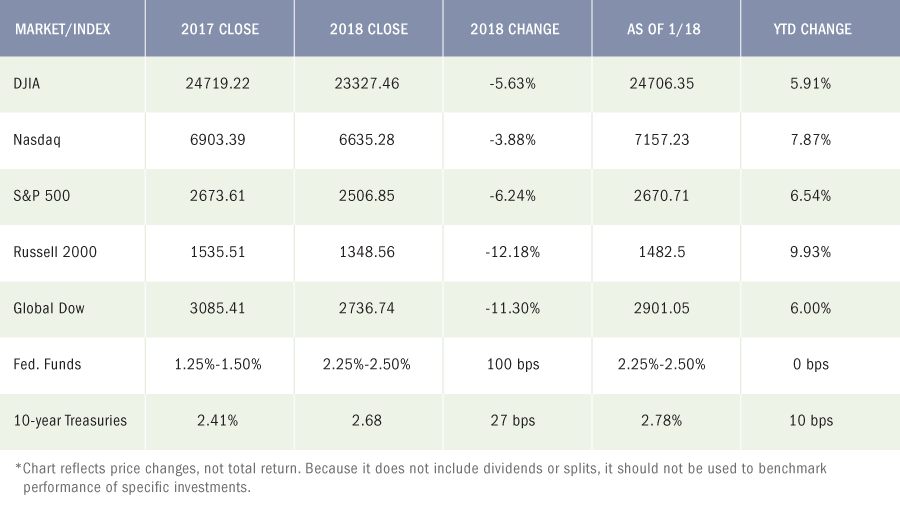The width and height of the screenshot is (900, 506).
Task: Click the chart footnote disclaimer text
Action: [x=421, y=478]
